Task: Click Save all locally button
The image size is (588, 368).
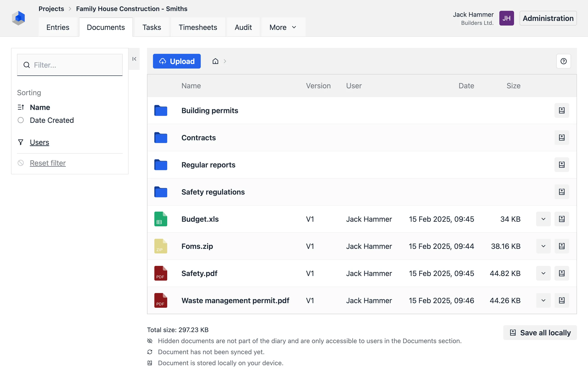Action: point(540,333)
